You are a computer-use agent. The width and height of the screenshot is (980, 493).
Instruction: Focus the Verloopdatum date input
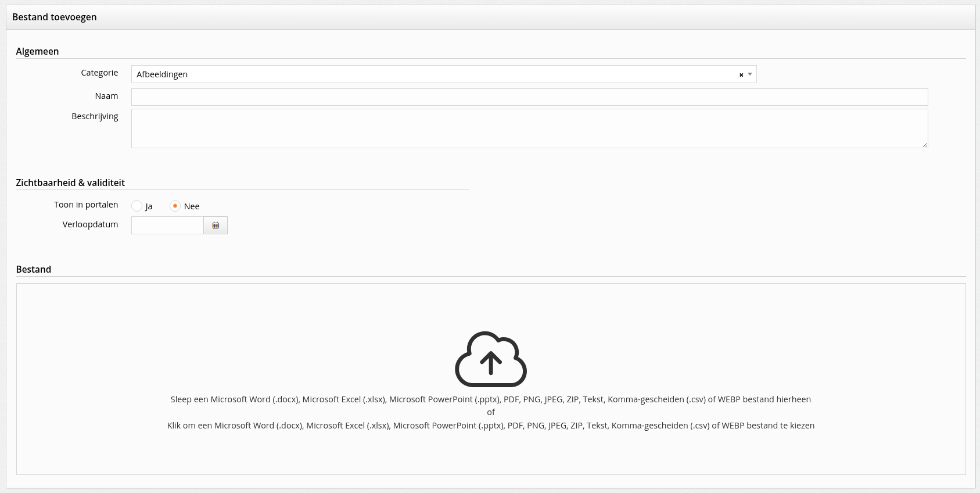point(167,226)
